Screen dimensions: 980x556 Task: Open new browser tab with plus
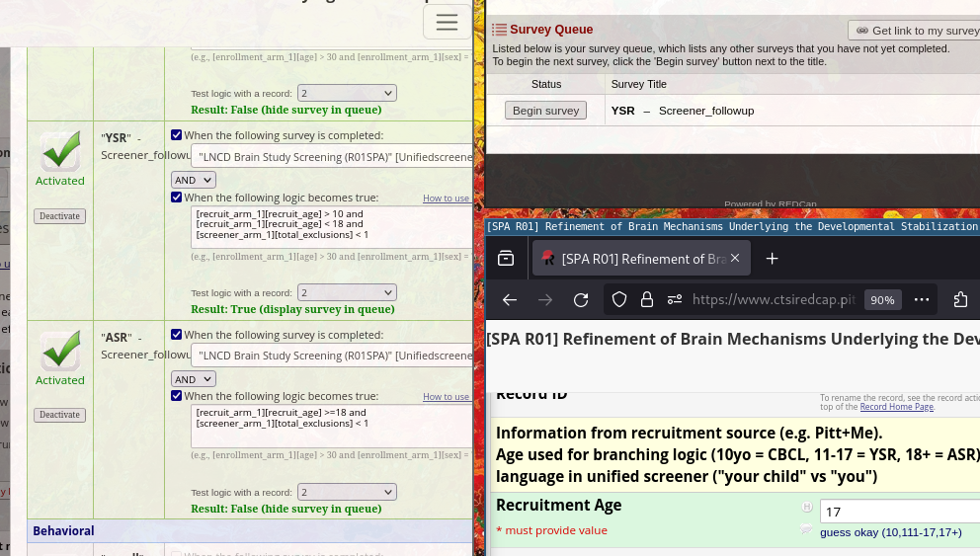pyautogui.click(x=773, y=259)
